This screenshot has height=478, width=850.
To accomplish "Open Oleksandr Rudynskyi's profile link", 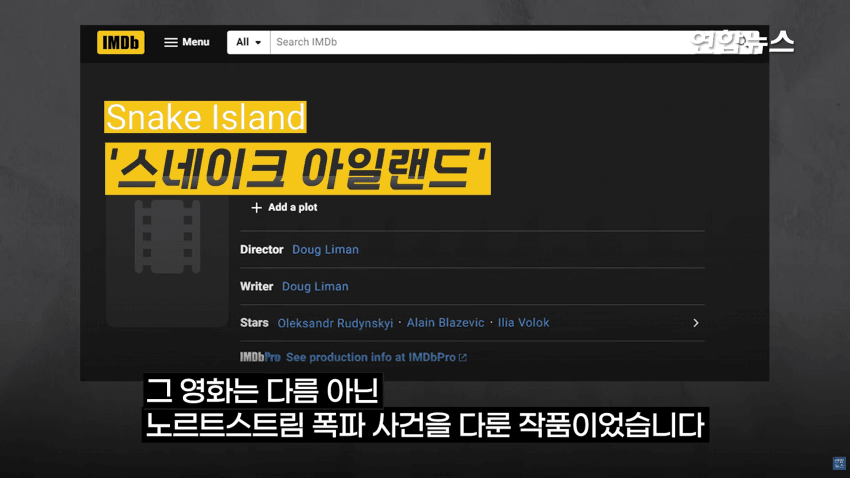I will pyautogui.click(x=335, y=323).
